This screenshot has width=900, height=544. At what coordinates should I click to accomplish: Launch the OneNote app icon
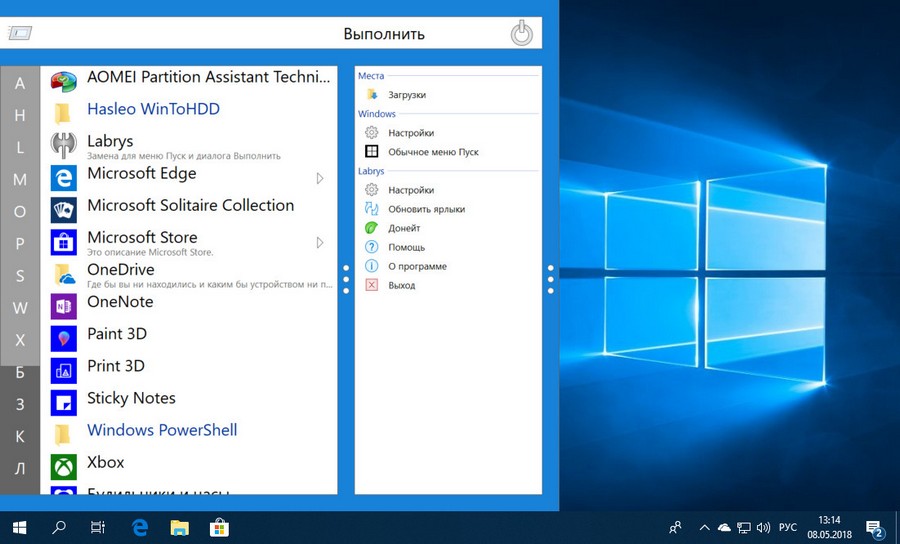coord(63,306)
